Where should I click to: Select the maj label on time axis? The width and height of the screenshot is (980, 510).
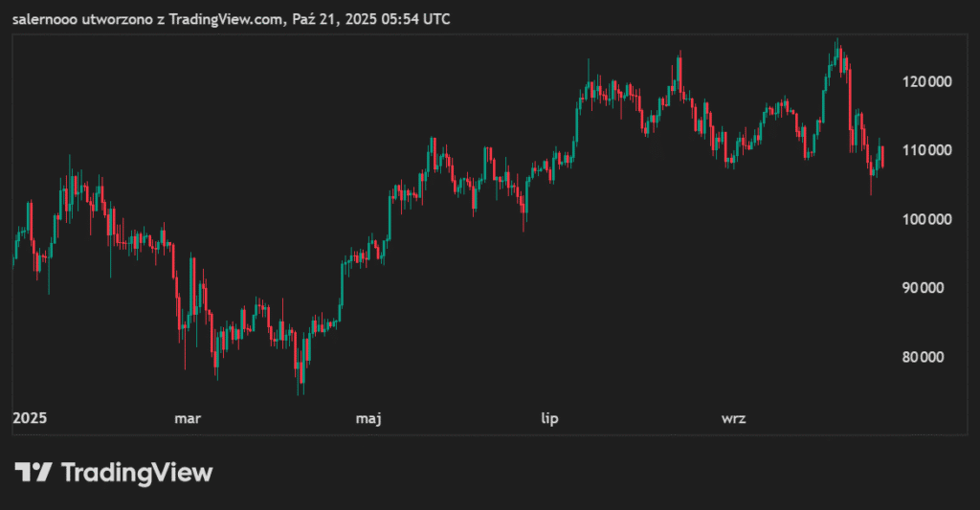pos(367,419)
